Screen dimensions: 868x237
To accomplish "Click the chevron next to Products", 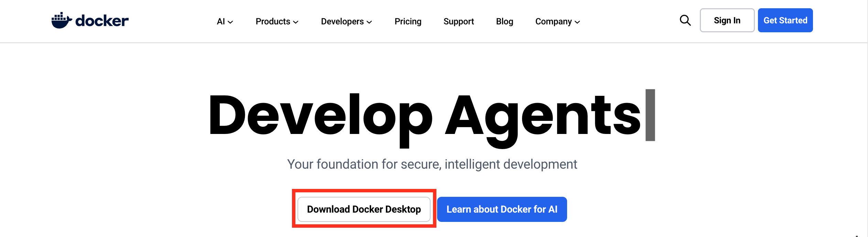I will click(x=295, y=22).
